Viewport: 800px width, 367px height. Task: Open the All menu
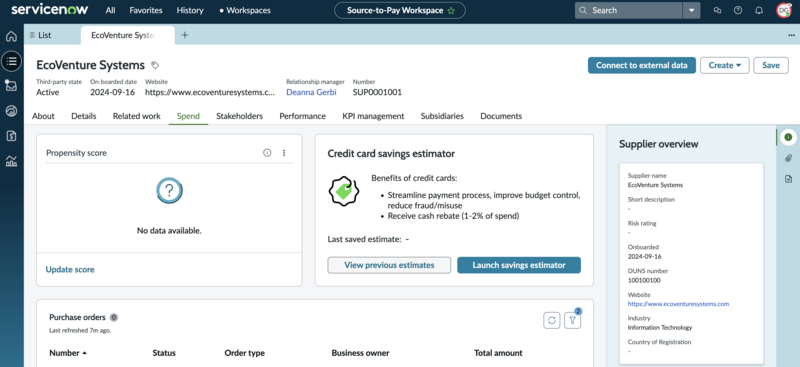pos(110,10)
